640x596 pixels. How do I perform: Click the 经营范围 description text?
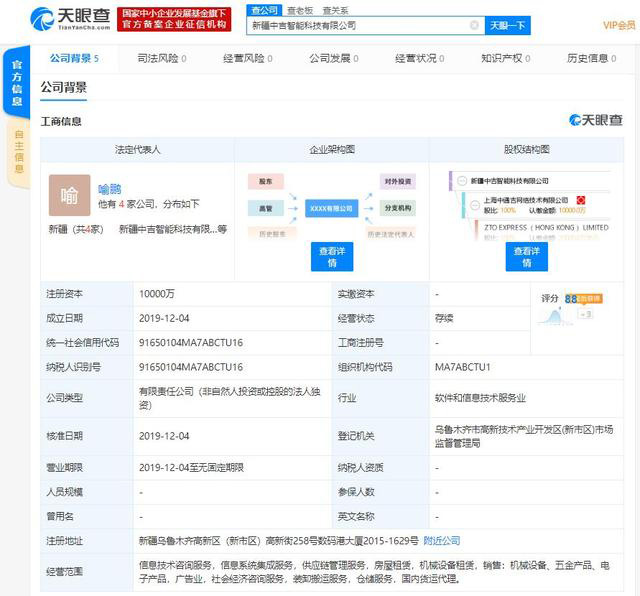[374, 572]
